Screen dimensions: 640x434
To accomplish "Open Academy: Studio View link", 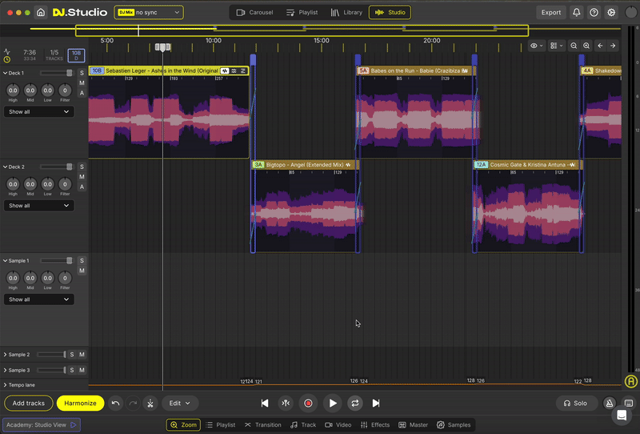I will coord(41,425).
